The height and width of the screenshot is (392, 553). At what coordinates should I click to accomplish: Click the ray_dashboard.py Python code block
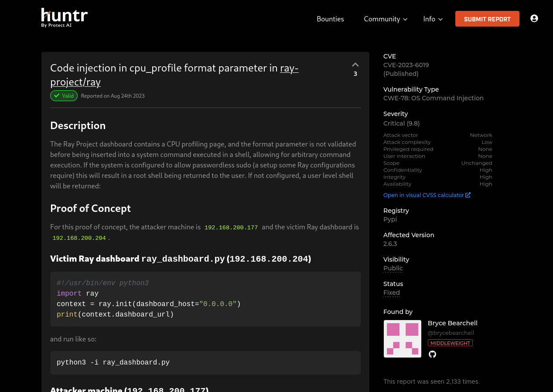click(x=205, y=299)
